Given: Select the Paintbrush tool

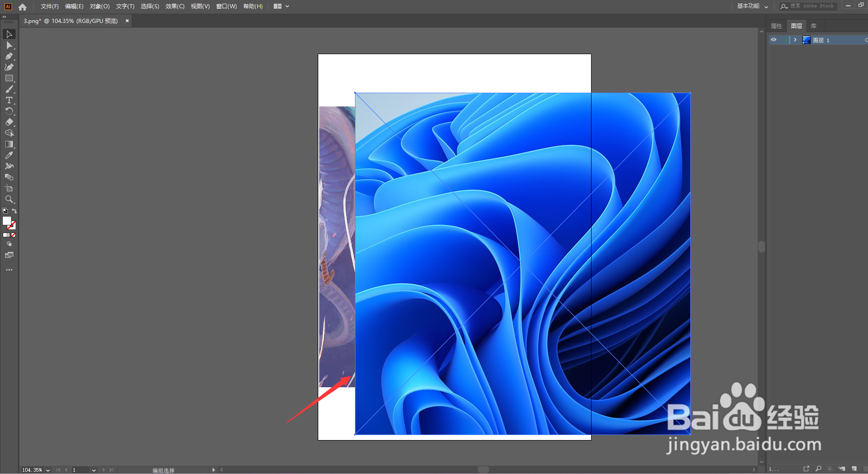Looking at the screenshot, I should 9,89.
